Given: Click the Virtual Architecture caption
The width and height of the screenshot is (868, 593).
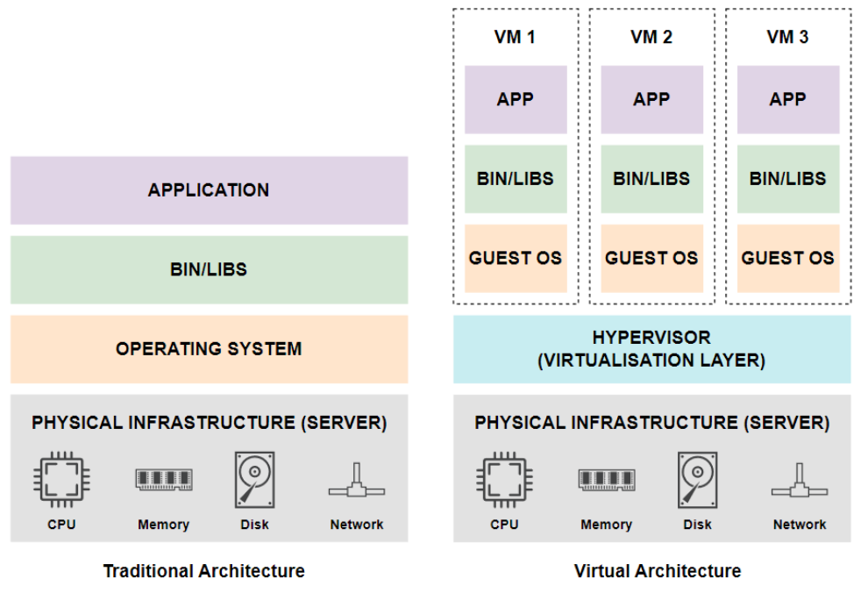Looking at the screenshot, I should [658, 571].
